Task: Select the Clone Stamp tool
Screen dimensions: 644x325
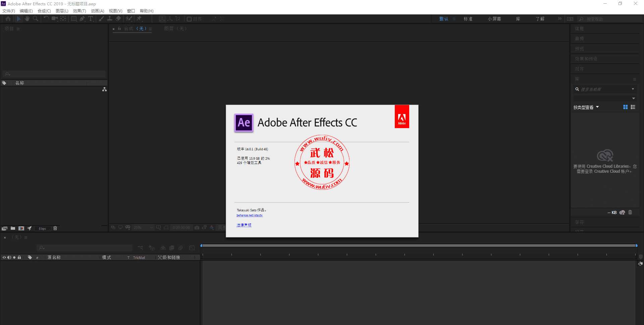Action: 109,19
